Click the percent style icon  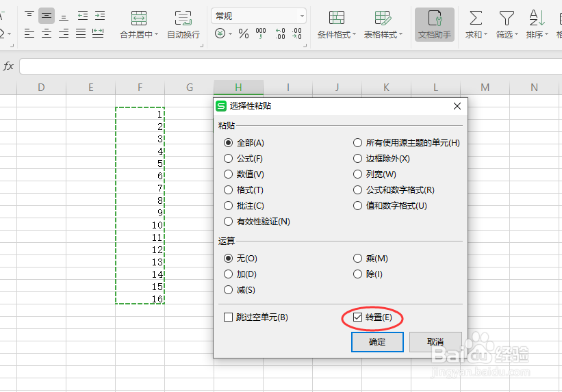pyautogui.click(x=244, y=34)
